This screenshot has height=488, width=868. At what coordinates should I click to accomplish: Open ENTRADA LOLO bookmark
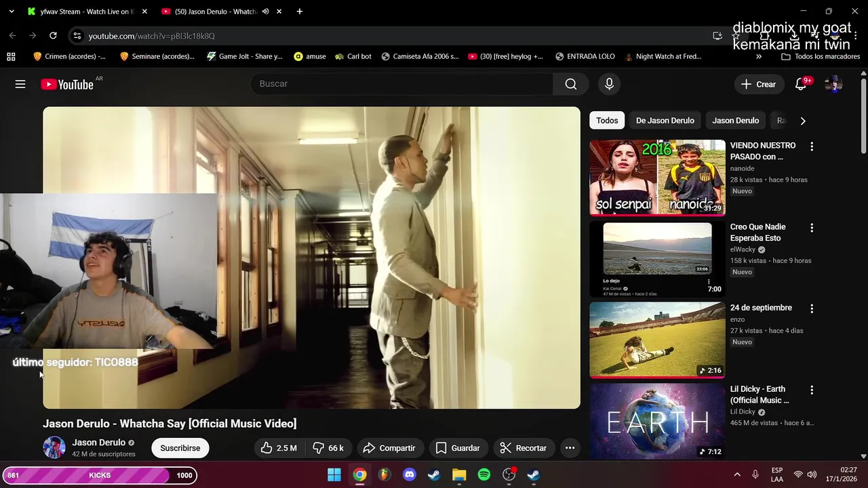pyautogui.click(x=585, y=56)
